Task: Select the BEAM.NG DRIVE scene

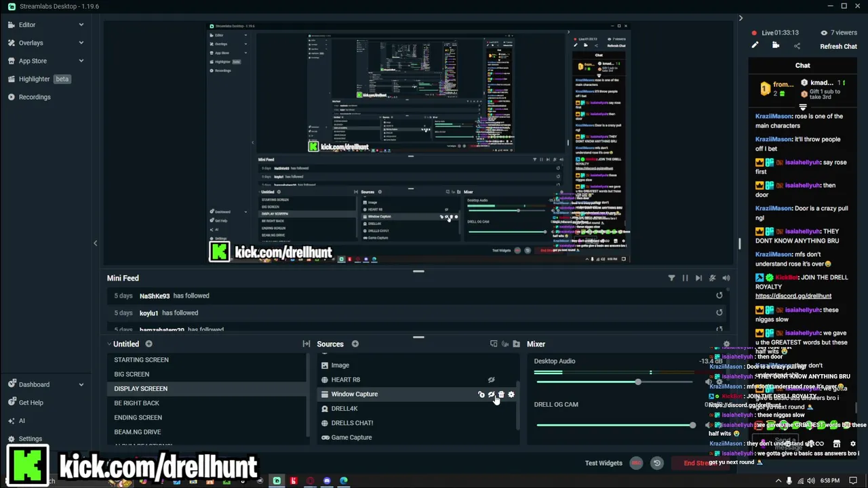Action: pos(137,432)
